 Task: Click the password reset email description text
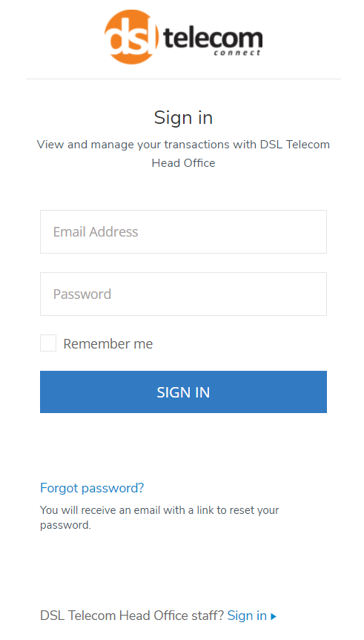159,518
